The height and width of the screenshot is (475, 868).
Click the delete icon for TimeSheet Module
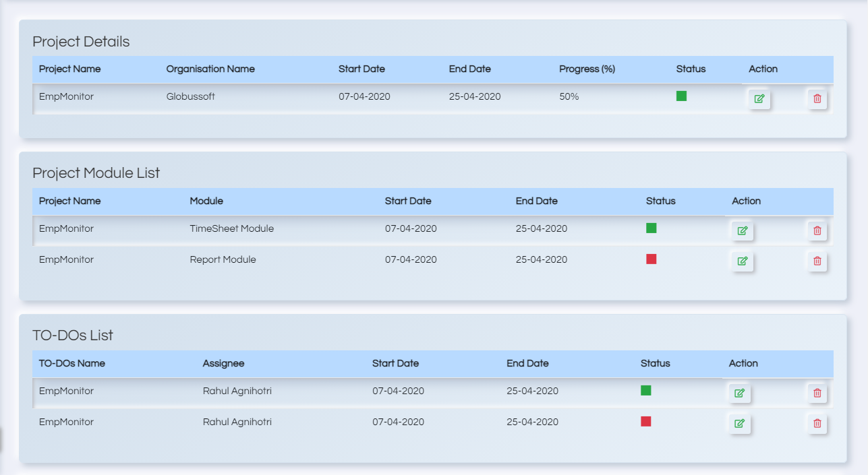coord(817,230)
